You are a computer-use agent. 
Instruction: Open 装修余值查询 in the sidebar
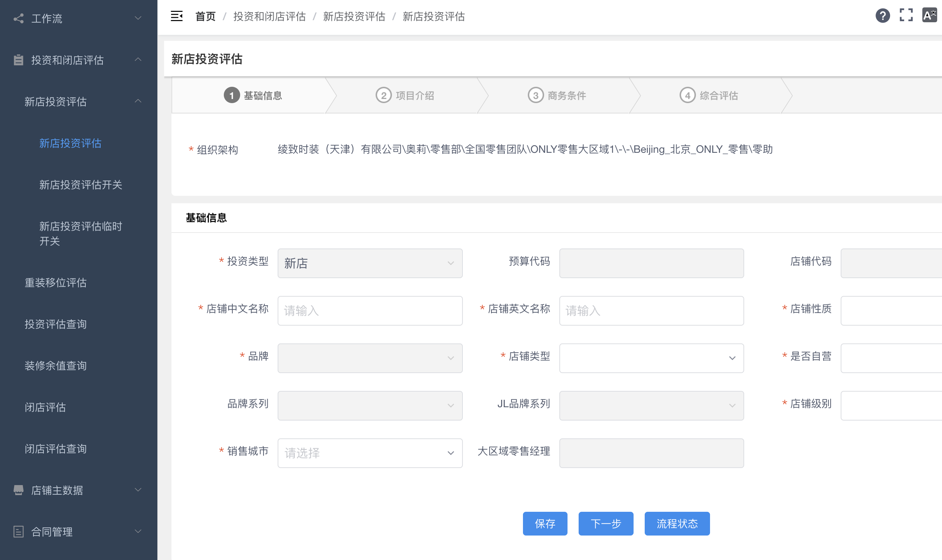click(56, 366)
